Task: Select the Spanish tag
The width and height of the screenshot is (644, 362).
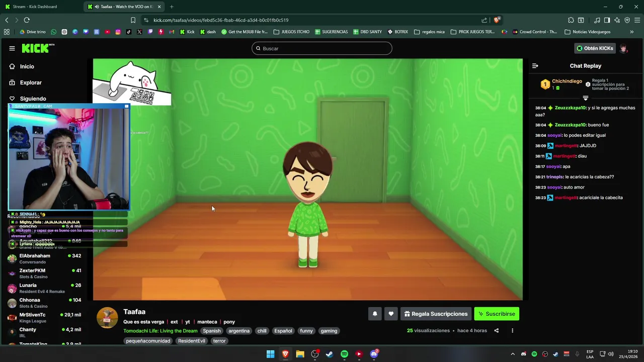Action: pos(212,331)
